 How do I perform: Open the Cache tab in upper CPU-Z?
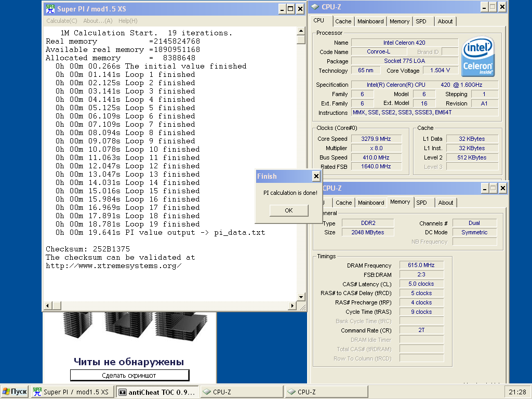343,21
